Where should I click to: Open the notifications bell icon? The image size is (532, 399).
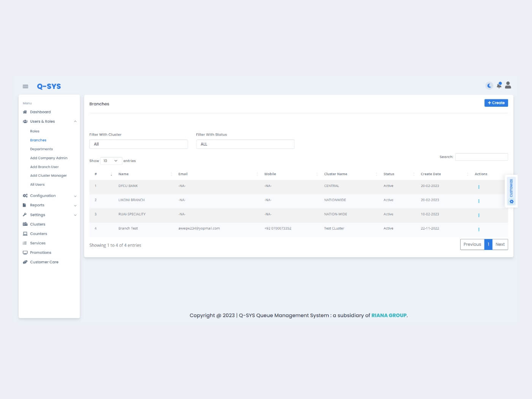point(499,85)
